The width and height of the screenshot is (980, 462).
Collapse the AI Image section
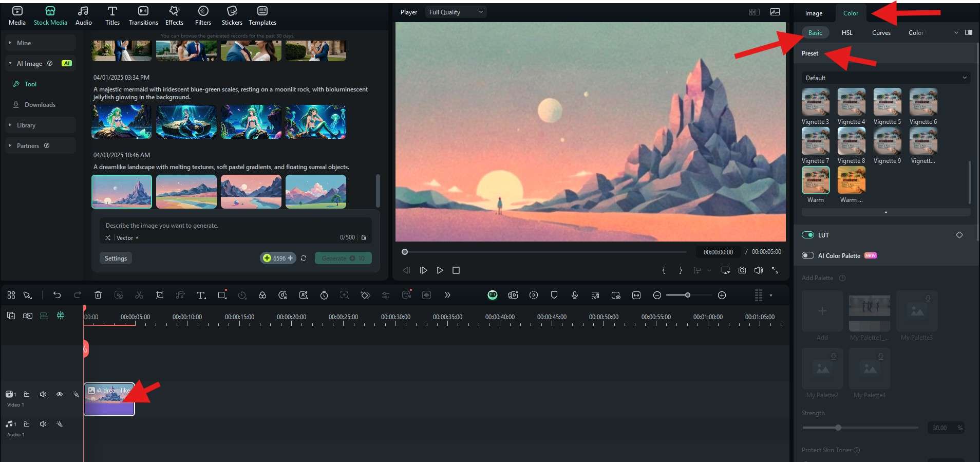41,64
